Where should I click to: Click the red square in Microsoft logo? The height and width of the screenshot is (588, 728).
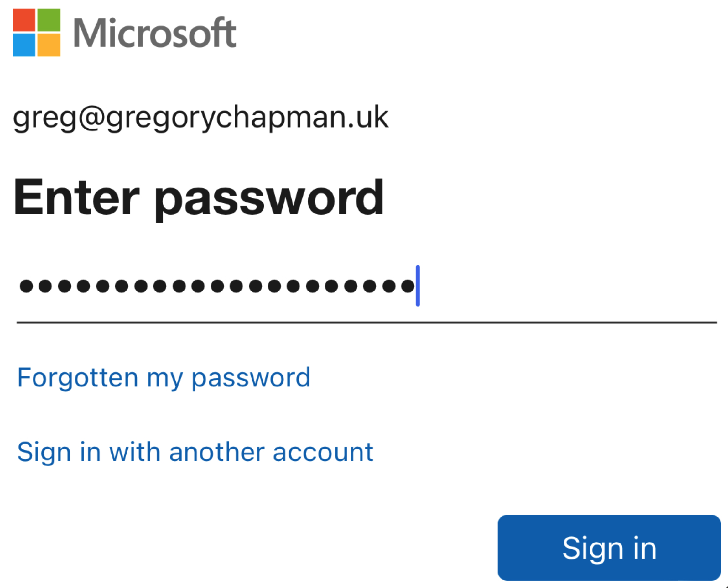coord(24,20)
